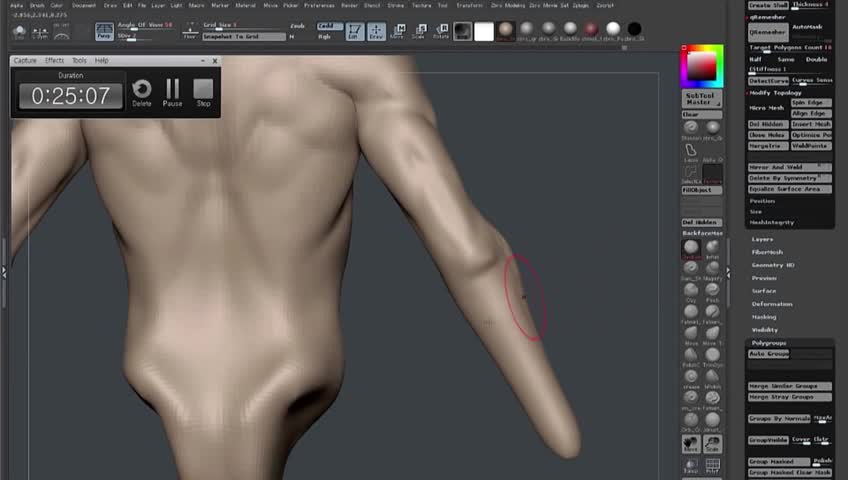
Task: Adjust the Angle Of View slider
Action: [146, 25]
